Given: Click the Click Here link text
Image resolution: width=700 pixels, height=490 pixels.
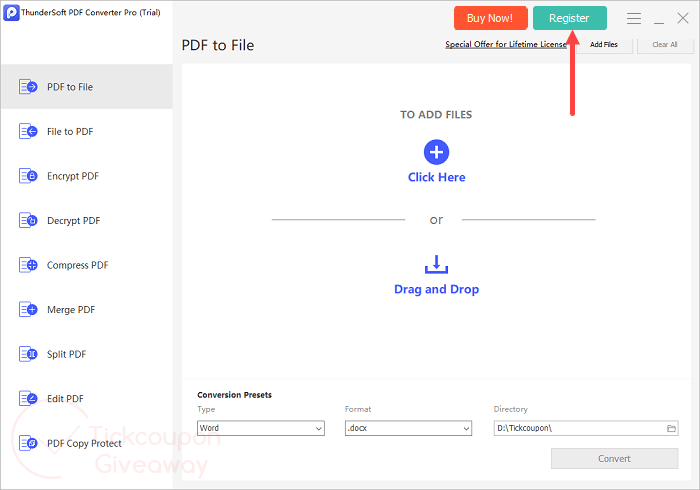Looking at the screenshot, I should 437,177.
